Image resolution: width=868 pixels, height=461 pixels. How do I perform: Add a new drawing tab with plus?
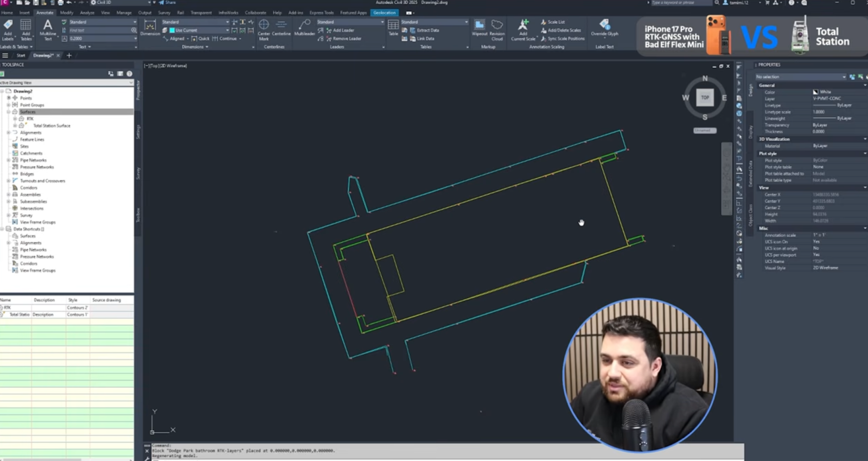(69, 55)
